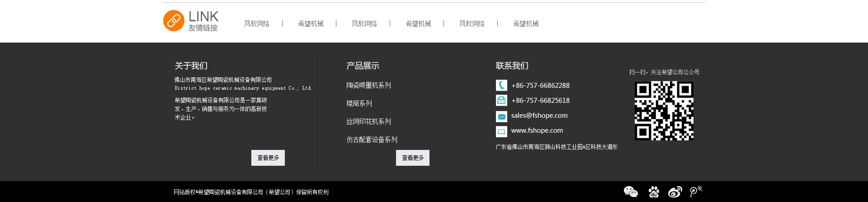Select the 丝网印花机系列 link
868x202 pixels.
[368, 121]
